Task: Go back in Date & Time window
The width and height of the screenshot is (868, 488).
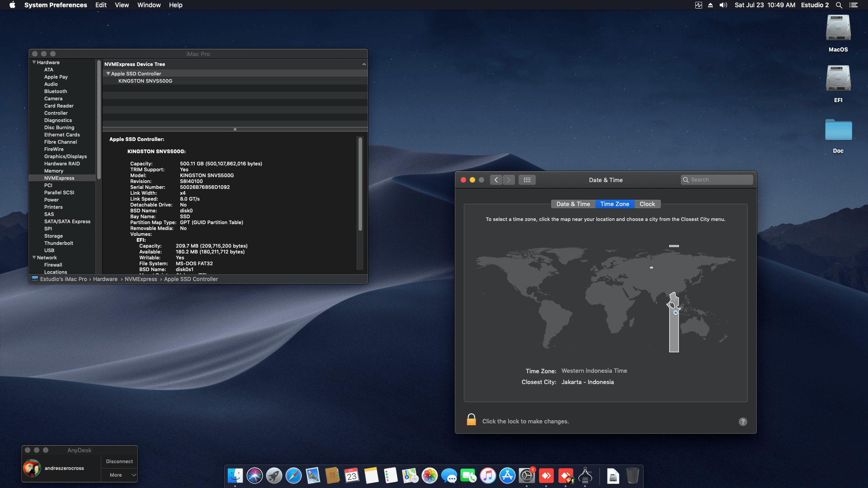Action: tap(496, 180)
